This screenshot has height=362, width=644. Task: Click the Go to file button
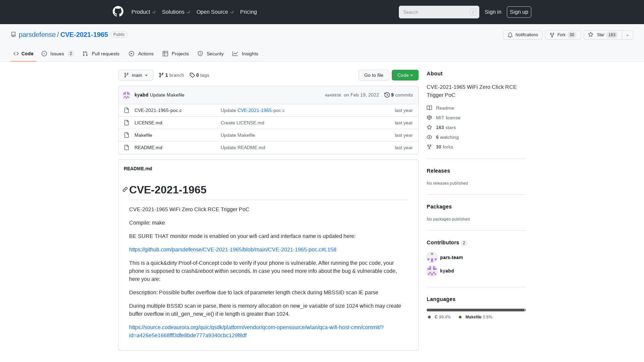coord(374,75)
